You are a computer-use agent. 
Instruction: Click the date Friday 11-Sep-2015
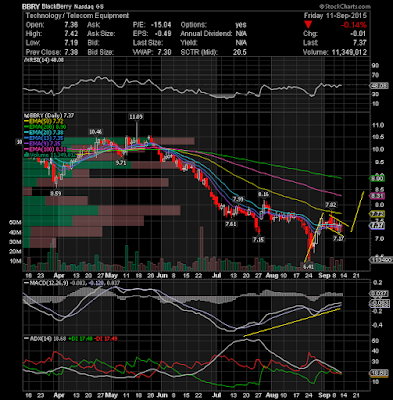click(x=335, y=16)
